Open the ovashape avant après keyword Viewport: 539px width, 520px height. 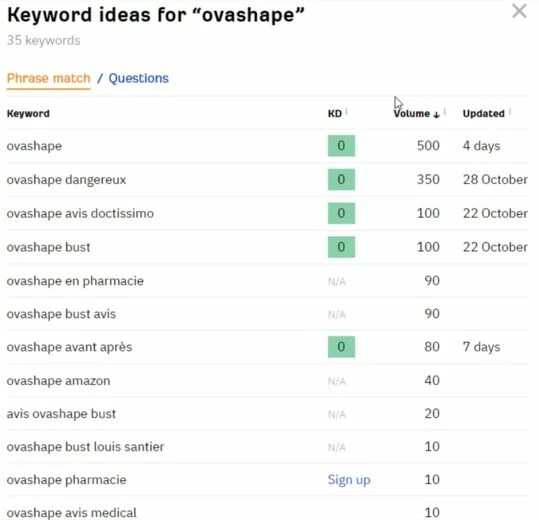pos(69,347)
